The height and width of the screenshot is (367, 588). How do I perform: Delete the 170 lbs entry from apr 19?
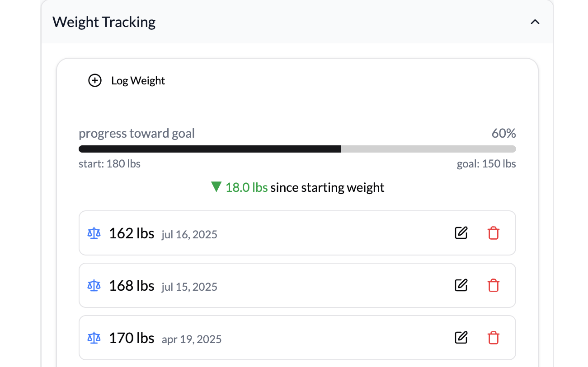(x=494, y=338)
